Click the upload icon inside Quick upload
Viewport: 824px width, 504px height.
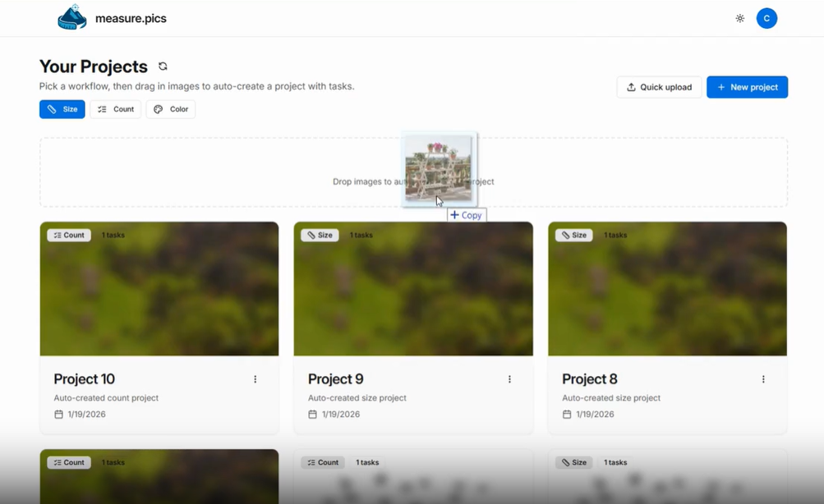pyautogui.click(x=631, y=87)
